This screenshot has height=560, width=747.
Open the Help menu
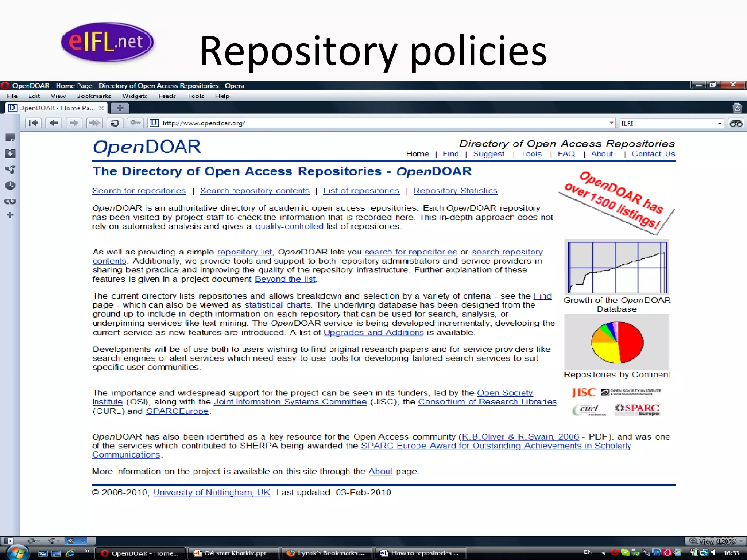click(x=222, y=96)
